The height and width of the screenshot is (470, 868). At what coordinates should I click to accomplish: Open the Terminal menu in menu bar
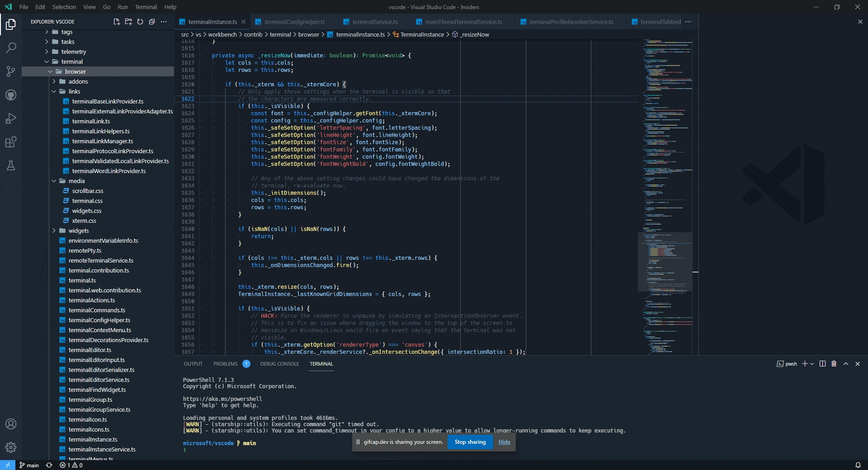(x=146, y=7)
